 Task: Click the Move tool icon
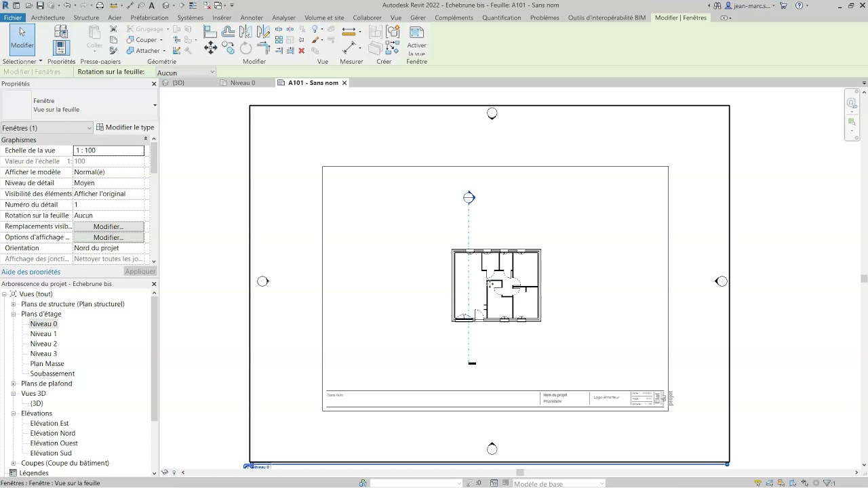click(210, 47)
